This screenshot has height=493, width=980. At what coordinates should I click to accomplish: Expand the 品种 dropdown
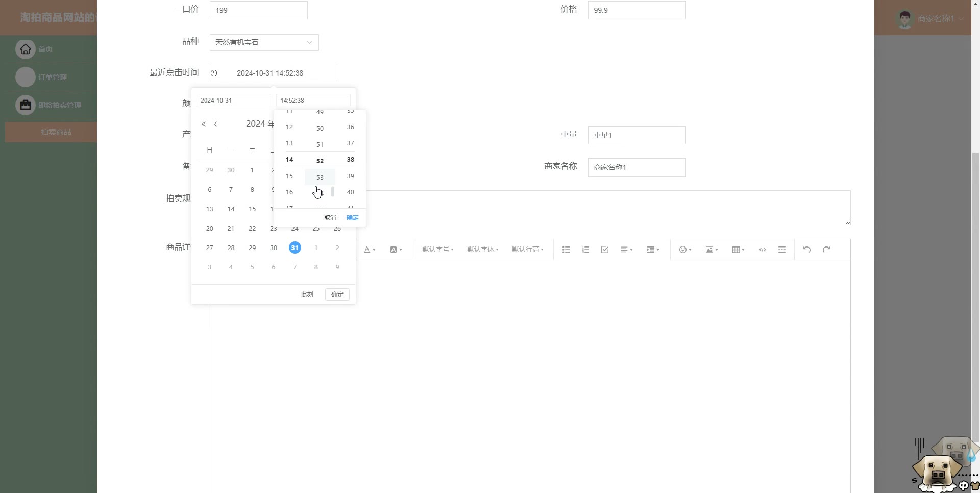264,42
